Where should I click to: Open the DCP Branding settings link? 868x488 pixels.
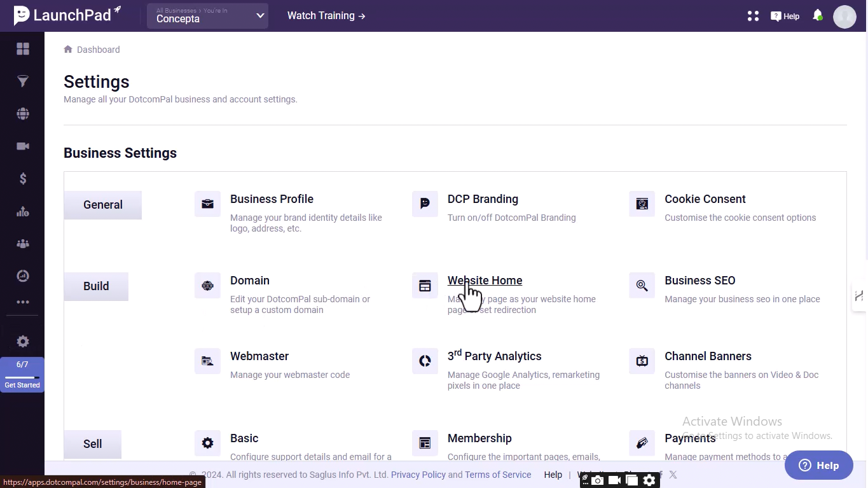pyautogui.click(x=483, y=199)
